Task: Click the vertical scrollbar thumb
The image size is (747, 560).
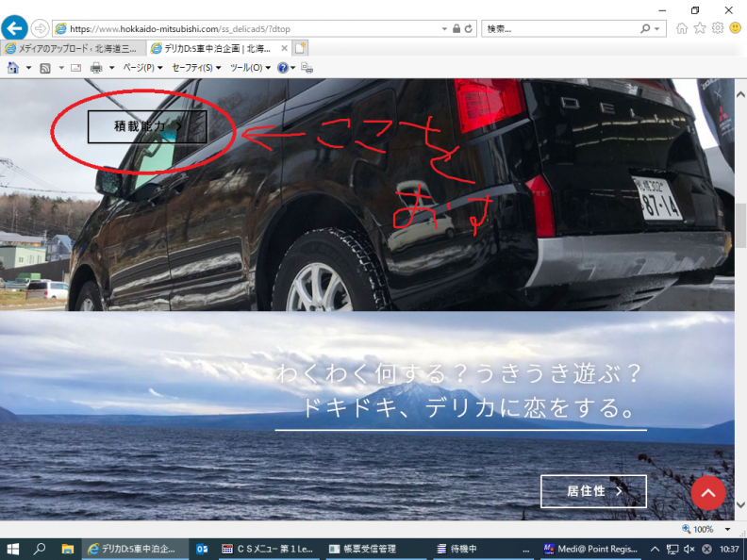Action: tap(740, 225)
